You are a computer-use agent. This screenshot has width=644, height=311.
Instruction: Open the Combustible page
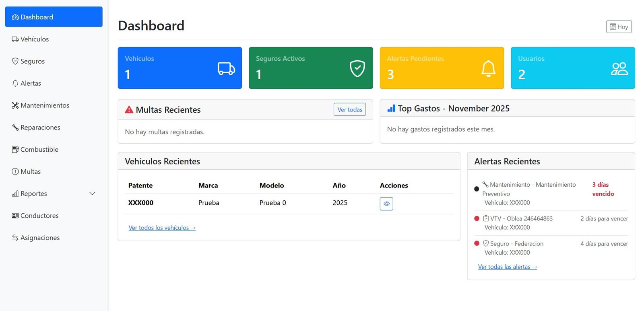point(54,149)
